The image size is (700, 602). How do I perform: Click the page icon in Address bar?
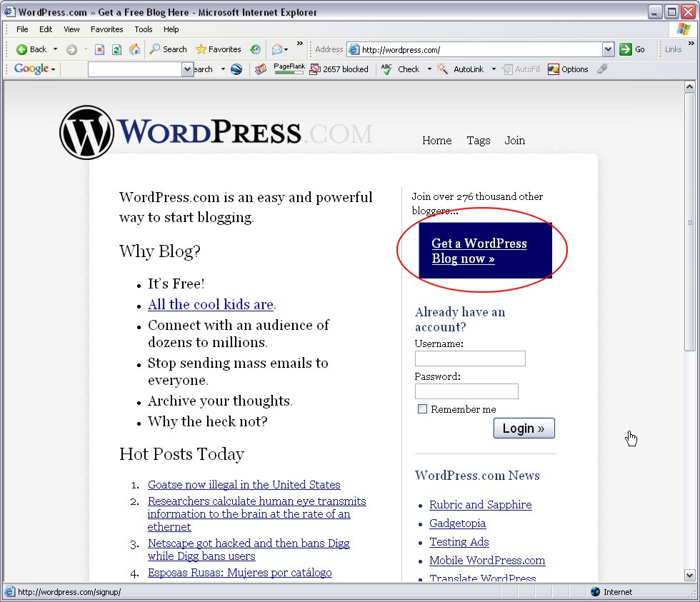(354, 49)
